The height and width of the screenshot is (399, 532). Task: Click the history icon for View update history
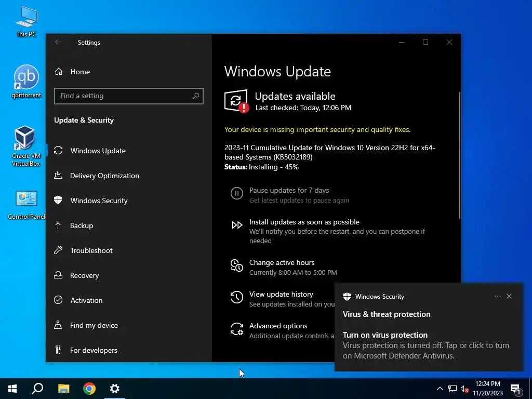237,297
